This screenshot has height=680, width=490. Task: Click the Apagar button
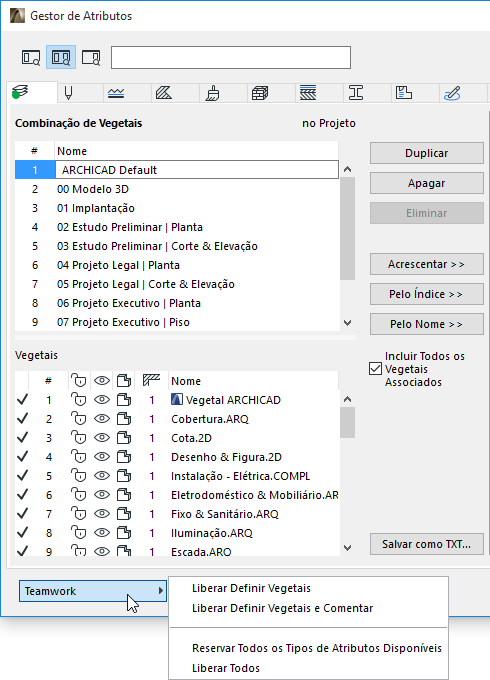(x=427, y=183)
